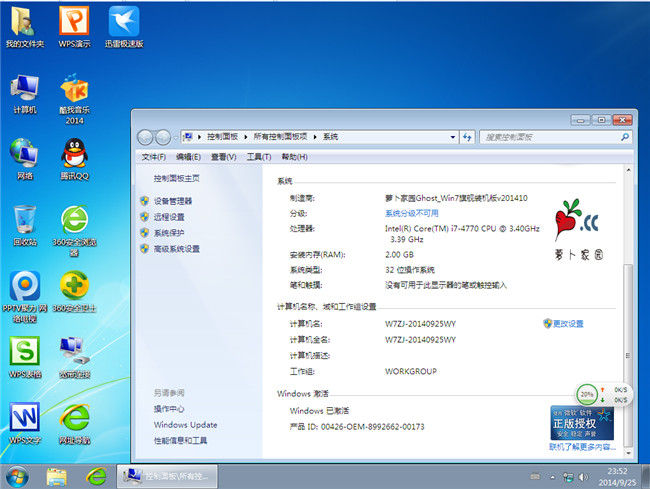Launch the WPS文字 desktop icon
The width and height of the screenshot is (650, 489).
[x=24, y=423]
